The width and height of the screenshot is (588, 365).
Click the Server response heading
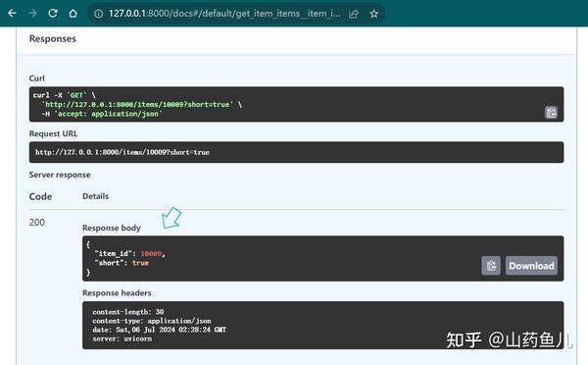point(60,175)
